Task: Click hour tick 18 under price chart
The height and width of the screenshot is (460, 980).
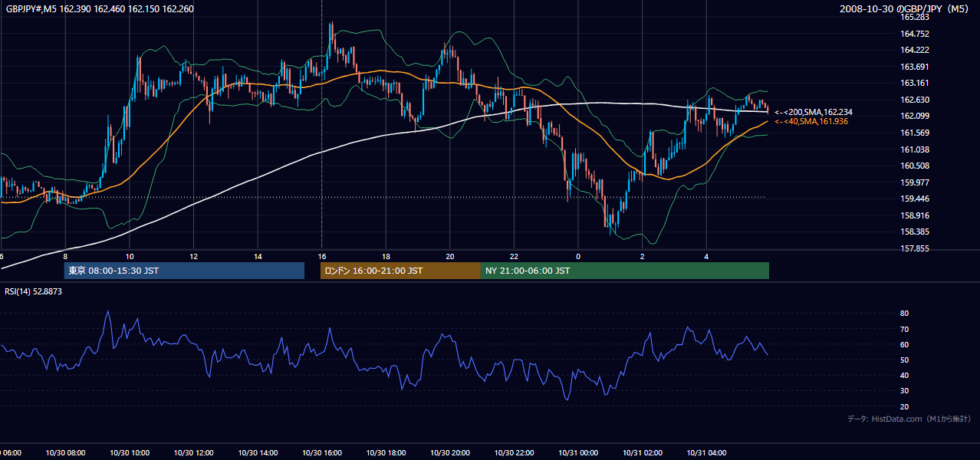Action: pyautogui.click(x=386, y=256)
